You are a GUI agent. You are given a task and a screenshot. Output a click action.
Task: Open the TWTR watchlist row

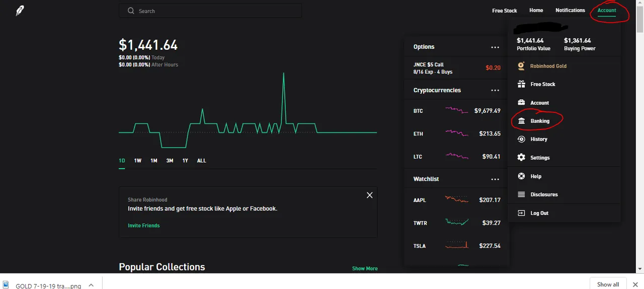(457, 223)
